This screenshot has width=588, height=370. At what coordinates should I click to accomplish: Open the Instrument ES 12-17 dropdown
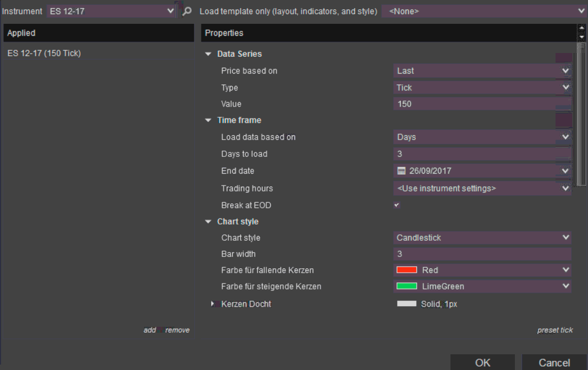click(x=170, y=11)
